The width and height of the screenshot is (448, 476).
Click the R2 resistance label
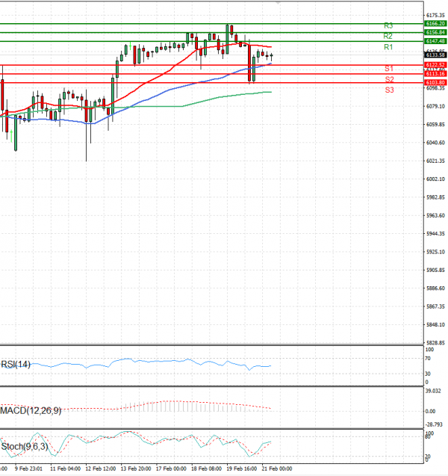[388, 37]
